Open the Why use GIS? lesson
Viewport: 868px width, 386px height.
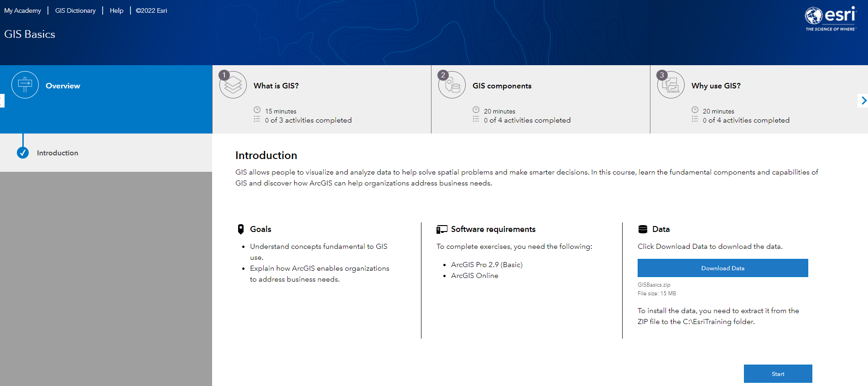click(759, 99)
